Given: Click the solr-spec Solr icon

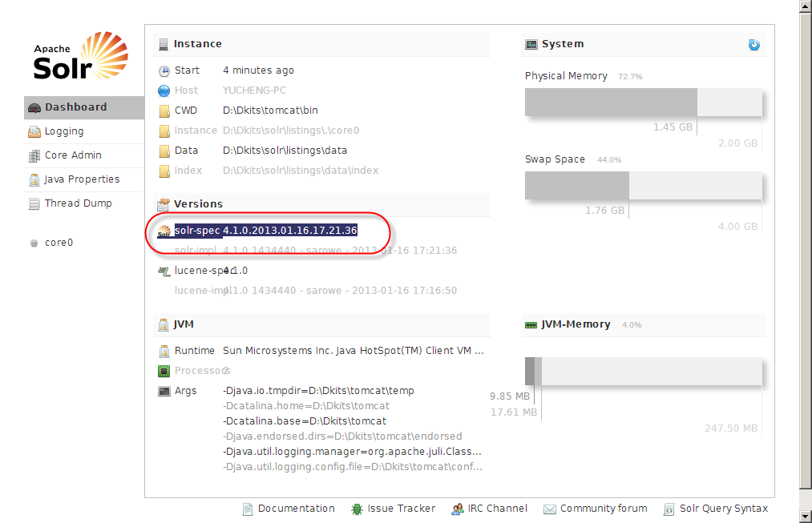Looking at the screenshot, I should tap(164, 231).
